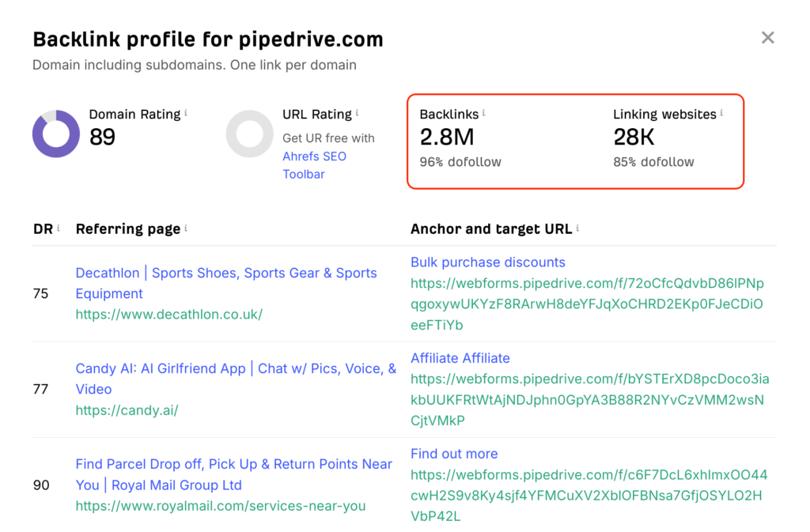The height and width of the screenshot is (532, 810).
Task: Click the URL Rating info icon
Action: [357, 112]
